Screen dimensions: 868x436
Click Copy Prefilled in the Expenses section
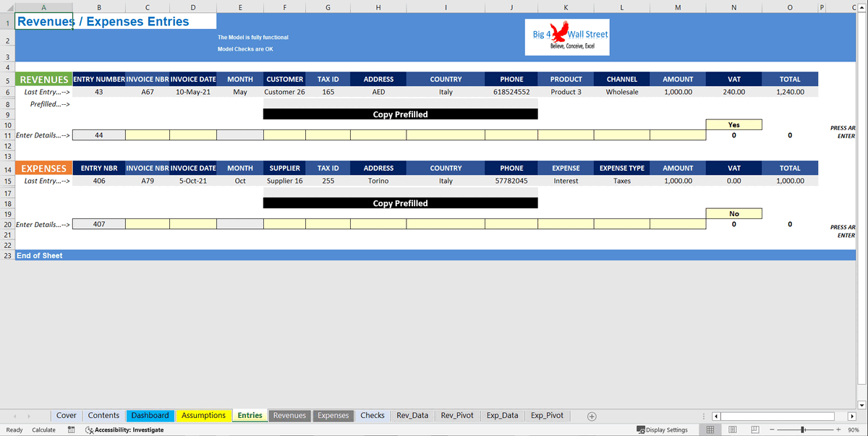[x=401, y=203]
